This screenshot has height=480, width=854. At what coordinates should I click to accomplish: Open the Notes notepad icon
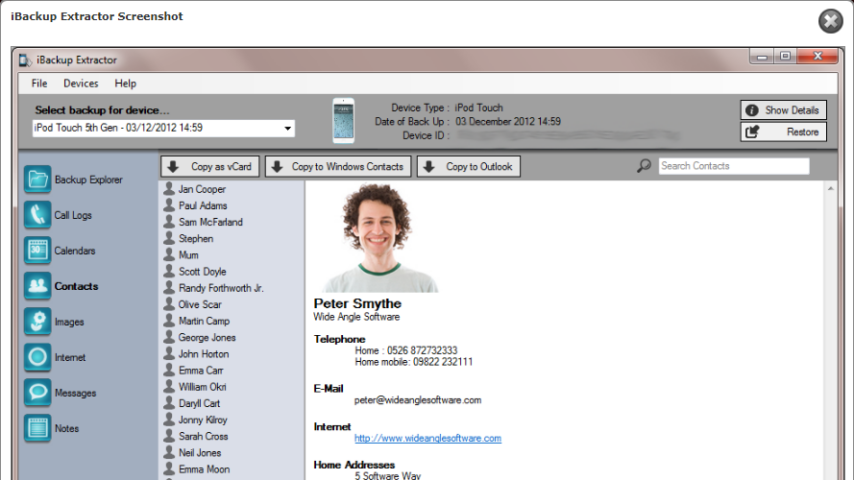coord(38,428)
